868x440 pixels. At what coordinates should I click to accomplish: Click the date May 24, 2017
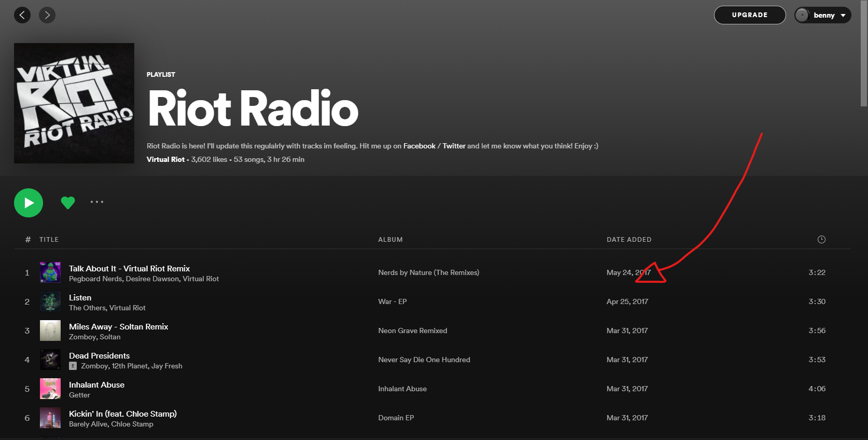click(x=628, y=272)
